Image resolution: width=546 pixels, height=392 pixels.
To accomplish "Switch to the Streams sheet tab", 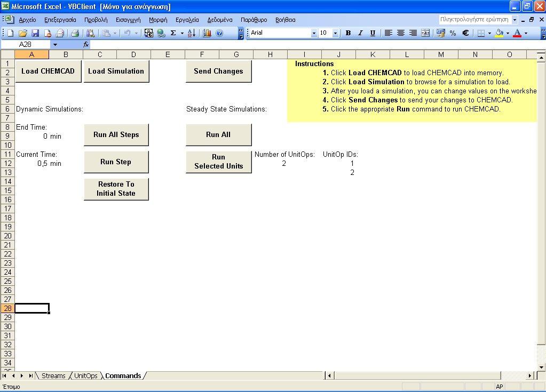I will 53,375.
